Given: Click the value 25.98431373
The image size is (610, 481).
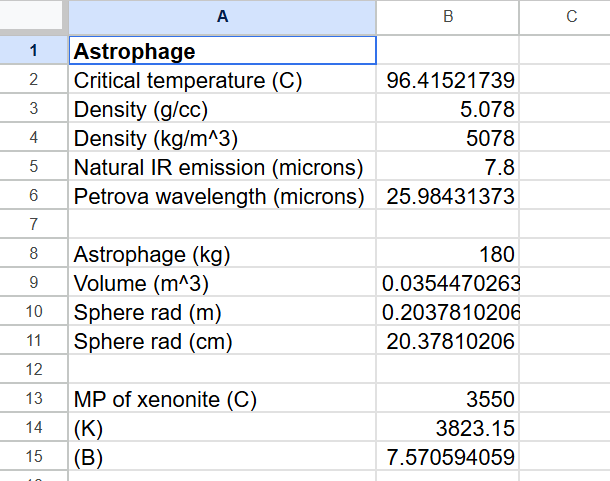Looking at the screenshot, I should click(x=448, y=195).
